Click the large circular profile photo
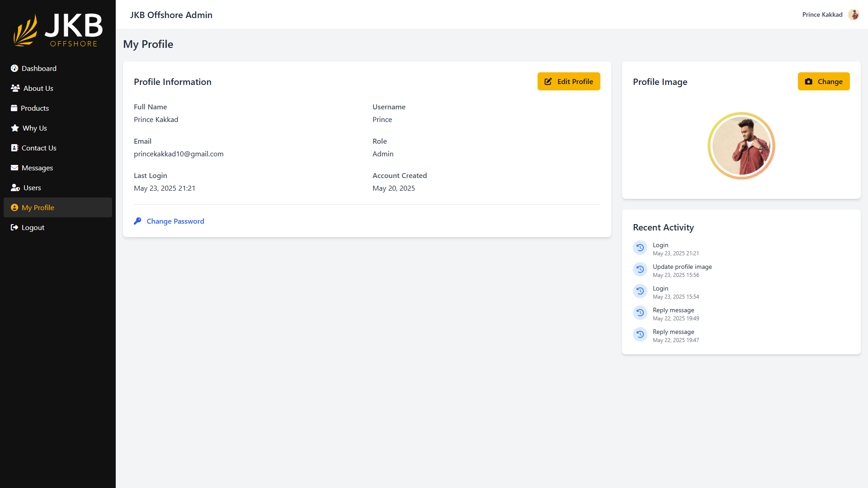Image resolution: width=868 pixels, height=488 pixels. pos(741,145)
